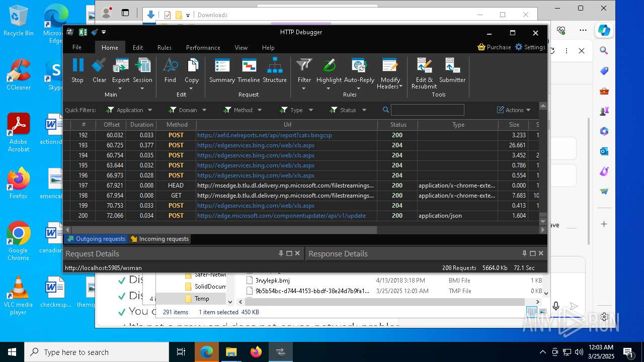The height and width of the screenshot is (362, 644).
Task: Open Edit & Resubmit tool
Action: 424,73
